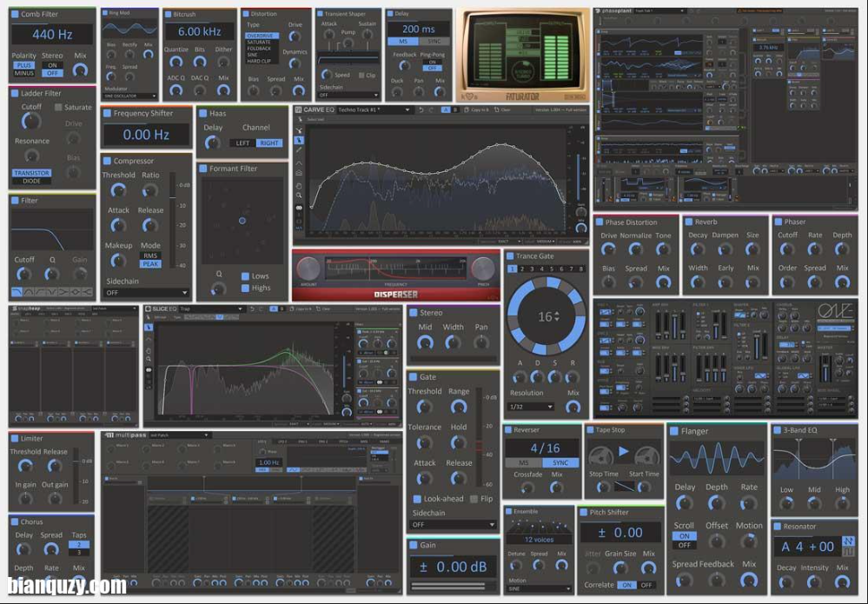Click the Carve EQ vertical gain slider
Image resolution: width=868 pixels, height=604 pixels.
[578, 177]
